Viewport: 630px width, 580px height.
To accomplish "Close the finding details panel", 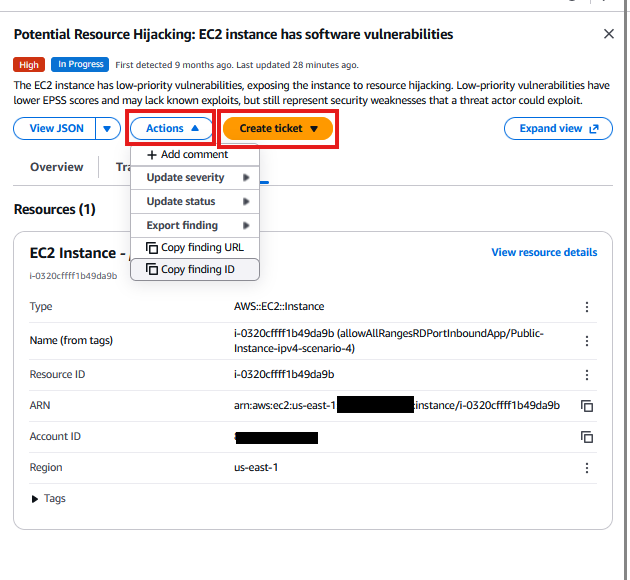I will coord(608,34).
